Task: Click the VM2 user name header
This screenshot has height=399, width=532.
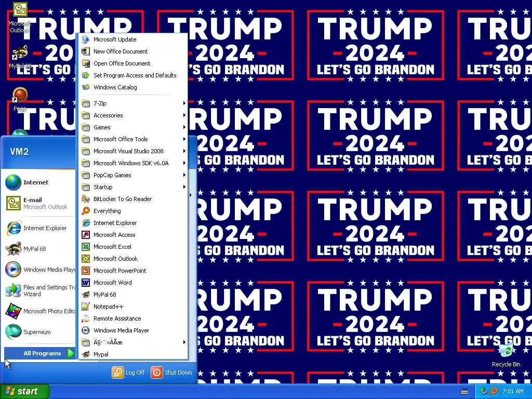Action: tap(19, 151)
